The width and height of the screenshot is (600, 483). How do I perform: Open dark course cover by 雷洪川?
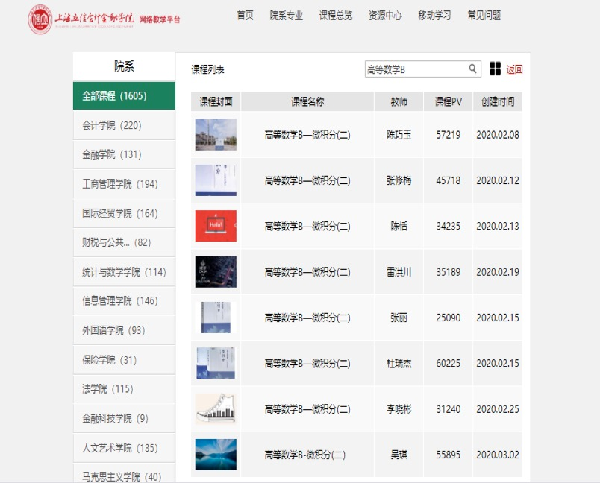pyautogui.click(x=216, y=271)
